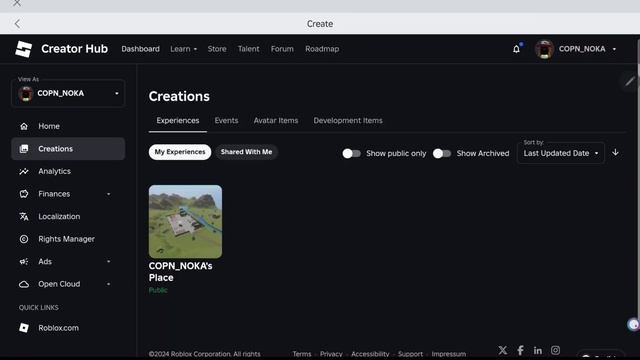Open the Learn dropdown menu

point(184,49)
